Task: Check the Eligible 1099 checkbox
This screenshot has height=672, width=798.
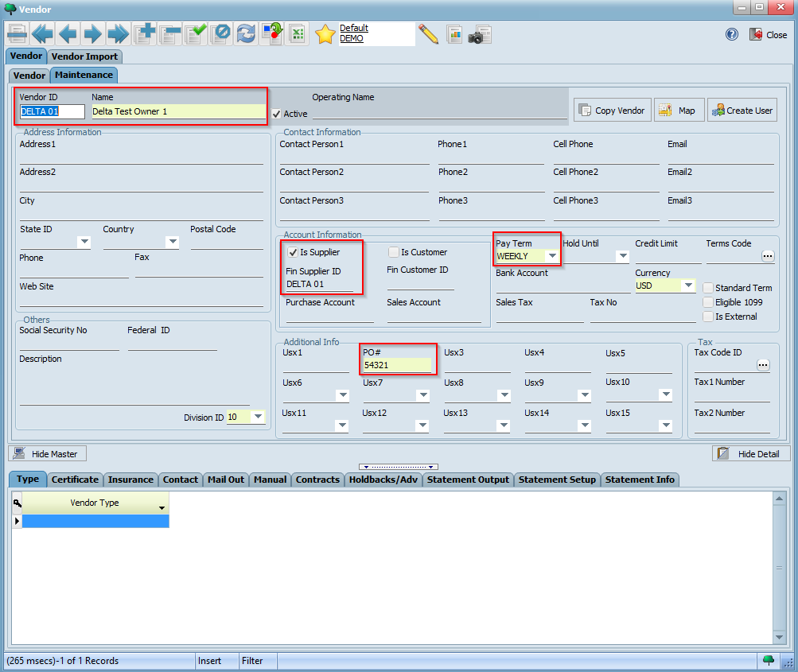Action: pyautogui.click(x=708, y=302)
